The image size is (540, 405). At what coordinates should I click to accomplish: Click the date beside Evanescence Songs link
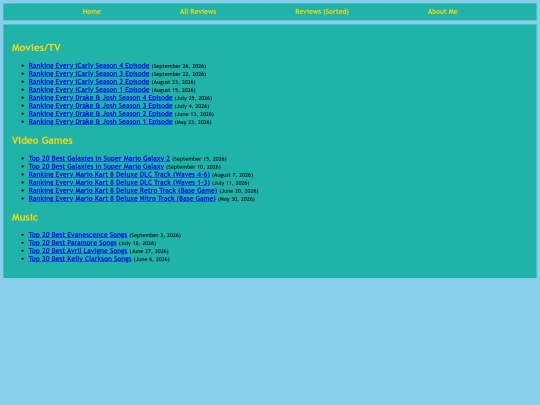click(x=155, y=235)
